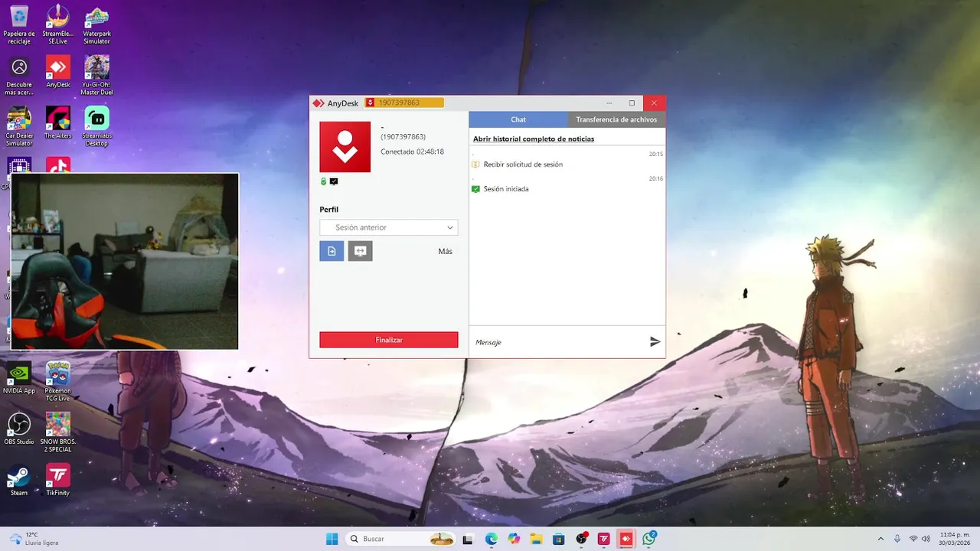
Task: Minimize the AnyDesk window
Action: tap(609, 103)
